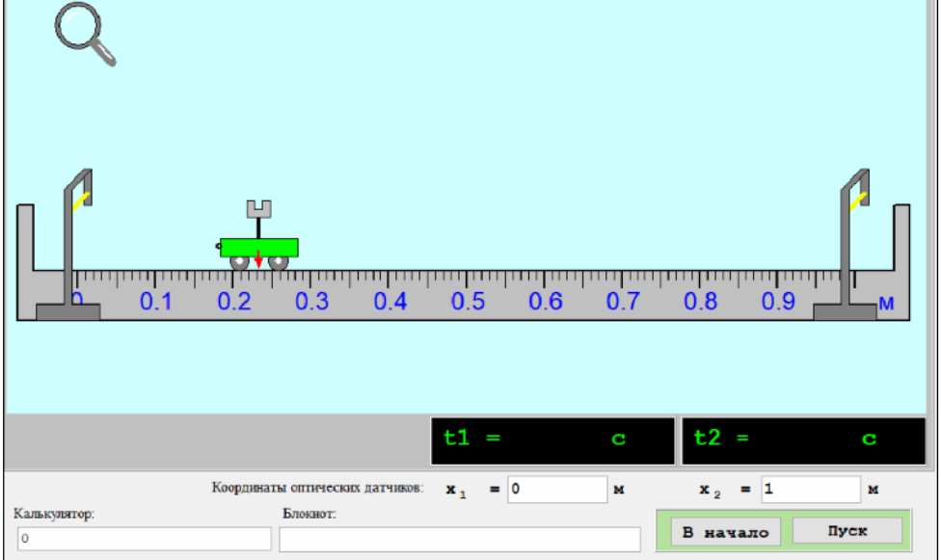941x560 pixels.
Task: Click the В начало button
Action: click(725, 532)
